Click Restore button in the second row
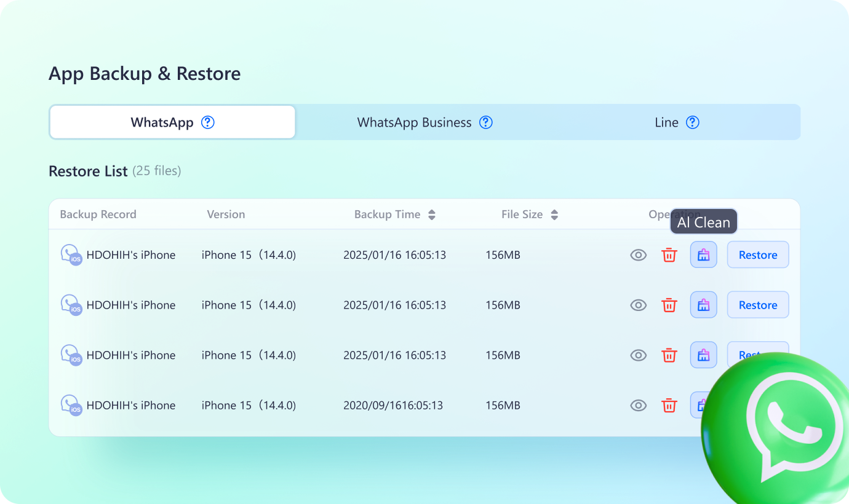The width and height of the screenshot is (849, 504). click(758, 305)
